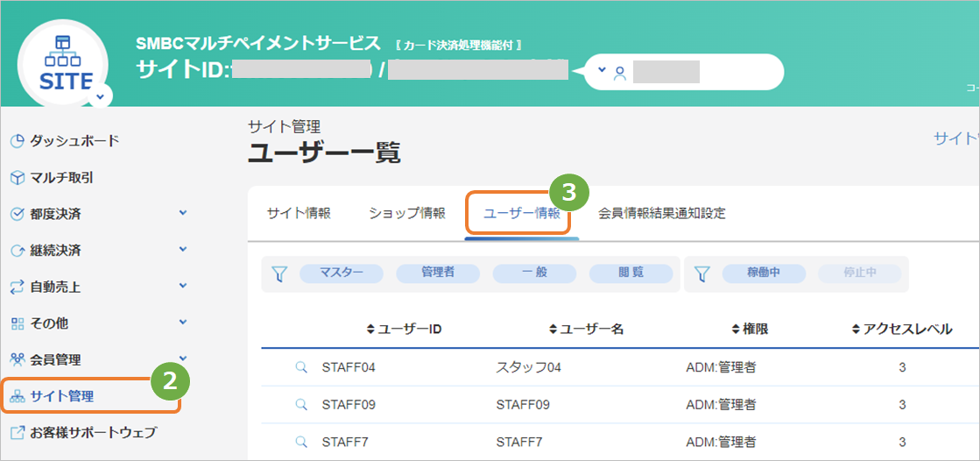This screenshot has height=461, width=980.
Task: Click the お客様サポートウェブ external link icon
Action: click(x=17, y=432)
